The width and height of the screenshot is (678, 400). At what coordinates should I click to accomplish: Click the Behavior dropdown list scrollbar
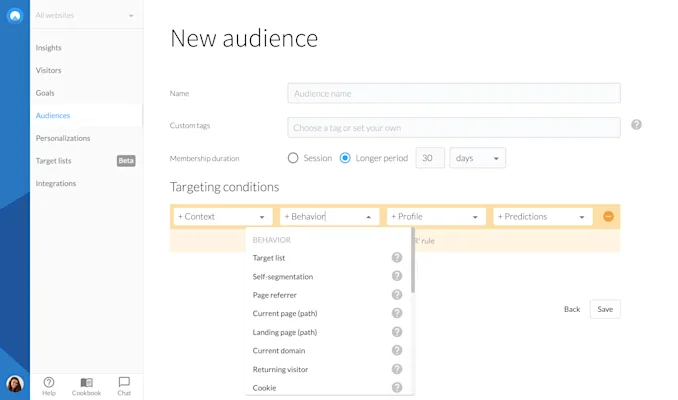pyautogui.click(x=413, y=262)
